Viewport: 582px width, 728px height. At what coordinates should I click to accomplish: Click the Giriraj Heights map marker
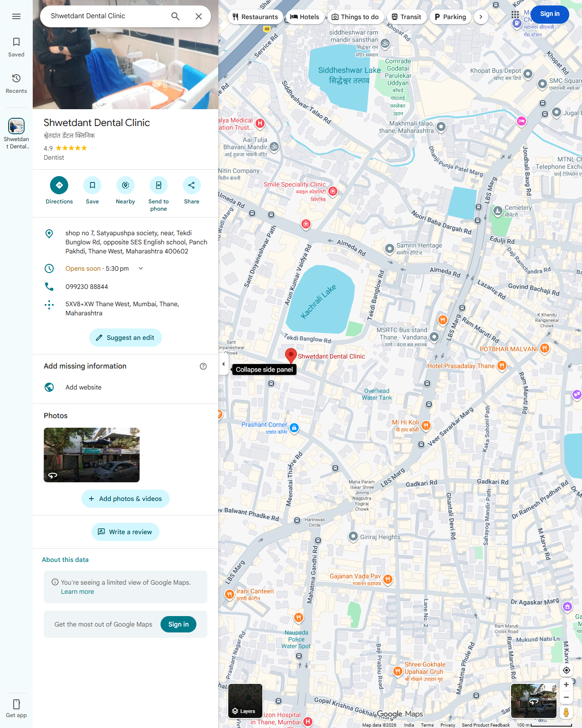click(353, 536)
